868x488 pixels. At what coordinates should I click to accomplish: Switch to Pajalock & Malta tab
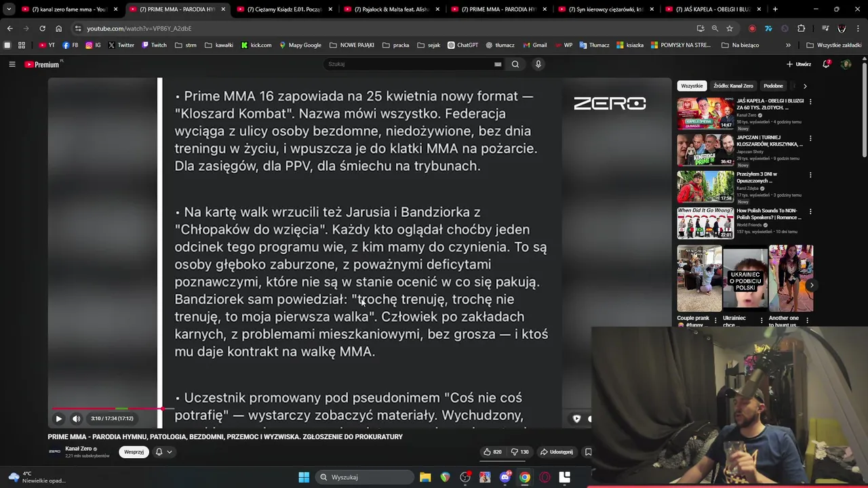[x=392, y=9]
